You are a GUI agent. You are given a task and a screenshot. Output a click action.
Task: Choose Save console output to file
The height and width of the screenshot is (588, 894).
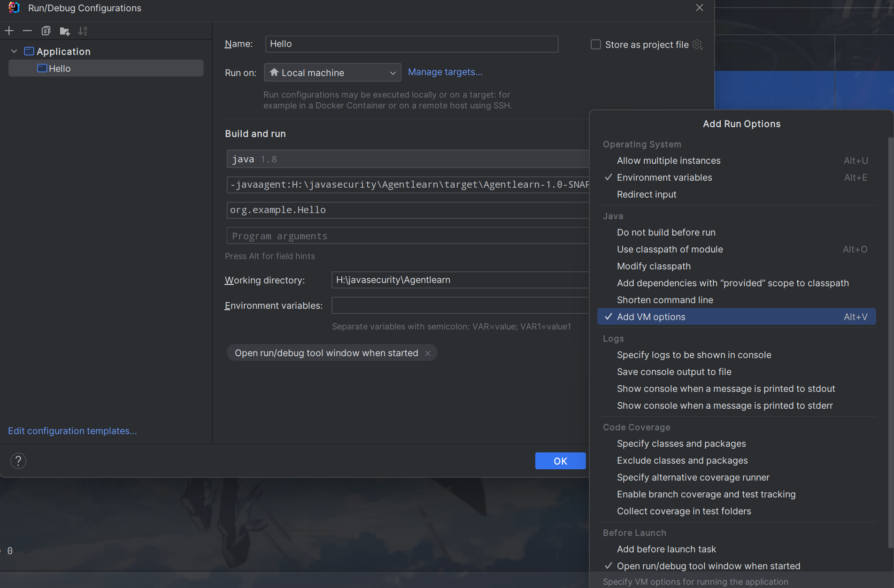pyautogui.click(x=737, y=372)
